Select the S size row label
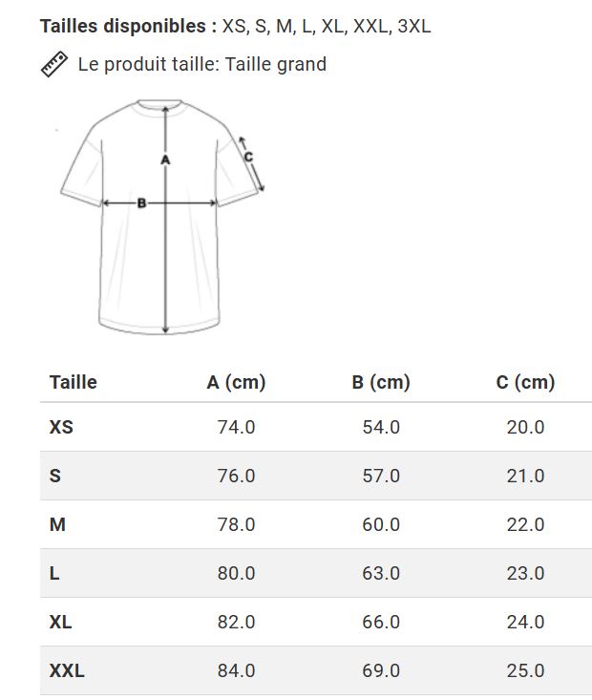 point(55,476)
